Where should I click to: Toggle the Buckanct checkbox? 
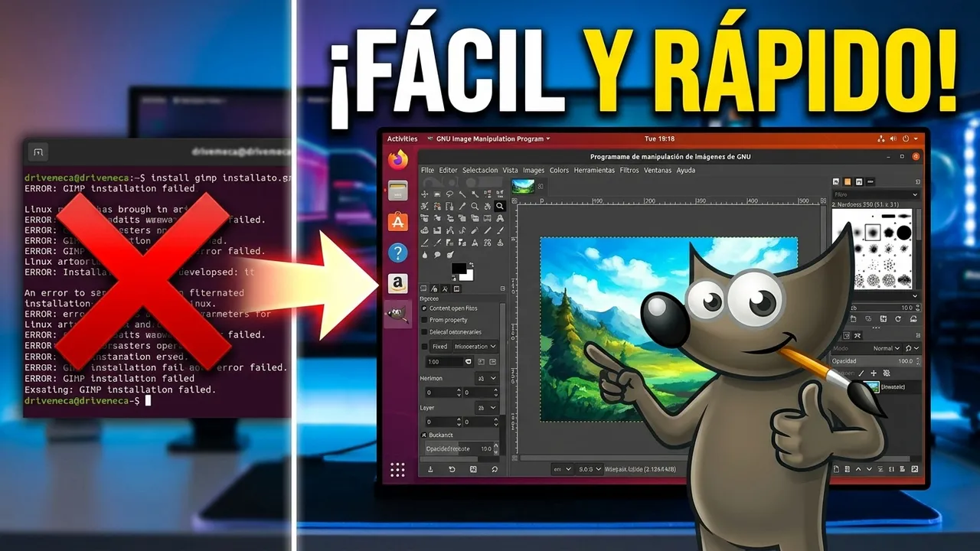[x=423, y=435]
